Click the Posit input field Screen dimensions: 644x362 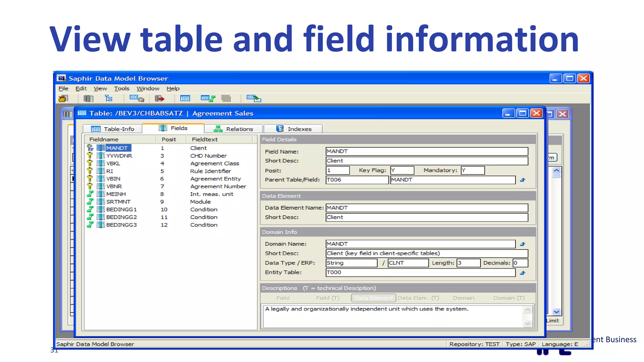click(337, 170)
